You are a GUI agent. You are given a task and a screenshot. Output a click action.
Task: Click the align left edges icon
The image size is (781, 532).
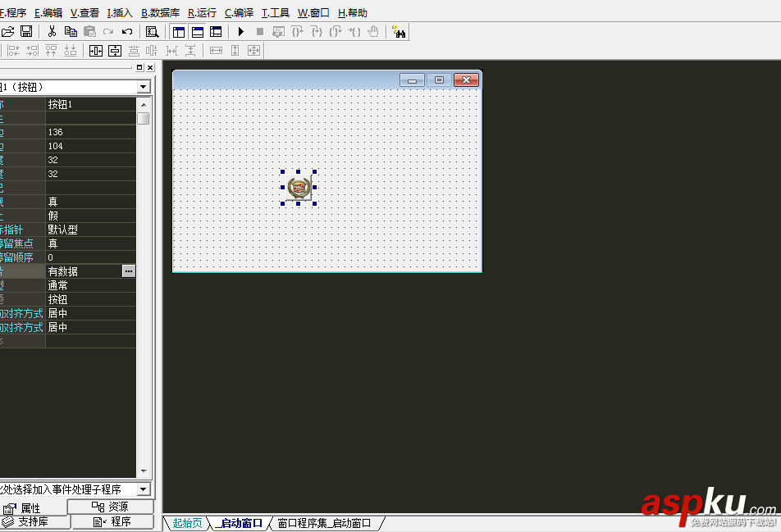pos(13,50)
